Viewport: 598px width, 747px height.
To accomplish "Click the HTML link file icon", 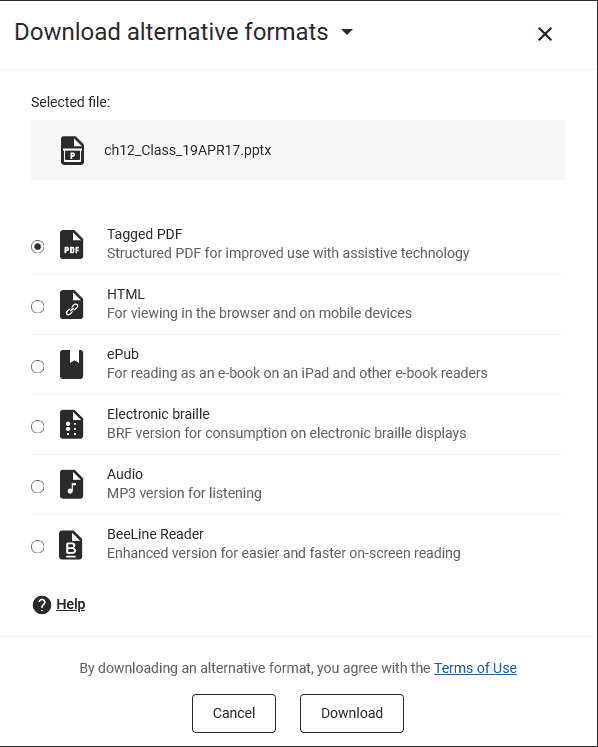I will coord(71,305).
